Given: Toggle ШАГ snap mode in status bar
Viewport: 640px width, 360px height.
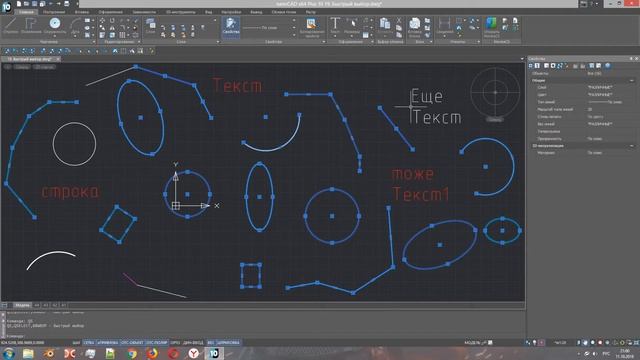Looking at the screenshot, I should pos(76,342).
